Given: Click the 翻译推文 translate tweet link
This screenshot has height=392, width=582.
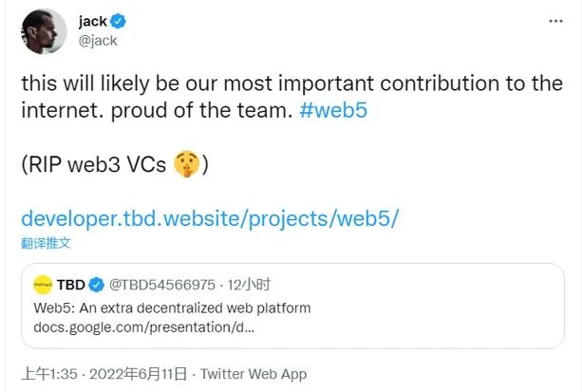Looking at the screenshot, I should (46, 243).
